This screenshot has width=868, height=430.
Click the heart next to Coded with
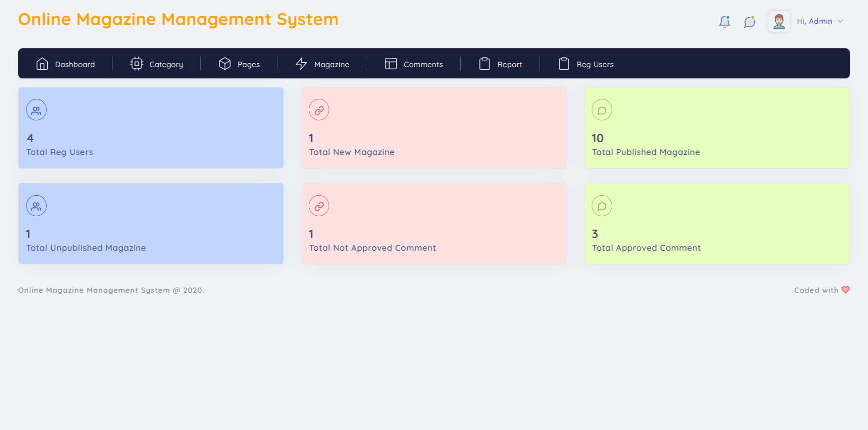[846, 290]
